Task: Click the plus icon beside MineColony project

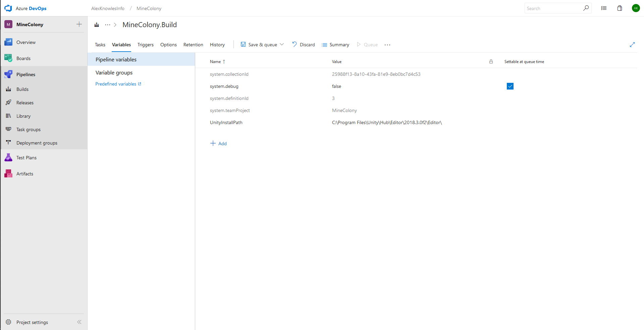Action: coord(79,24)
